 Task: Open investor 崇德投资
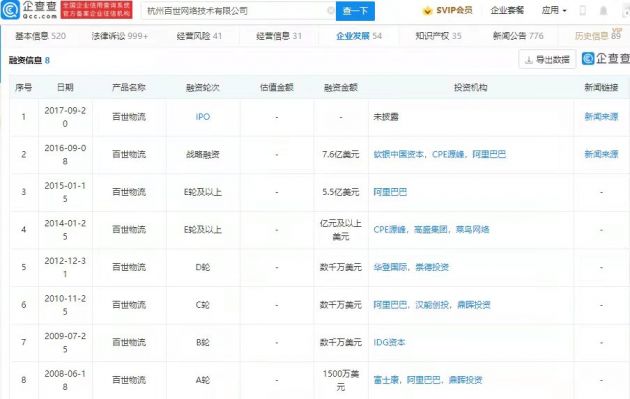[x=432, y=267]
